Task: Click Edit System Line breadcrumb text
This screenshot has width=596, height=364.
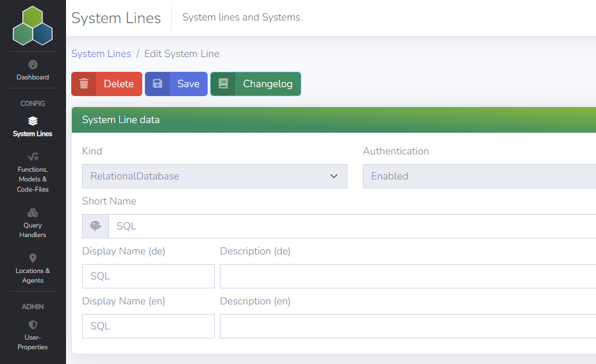Action: click(x=182, y=54)
